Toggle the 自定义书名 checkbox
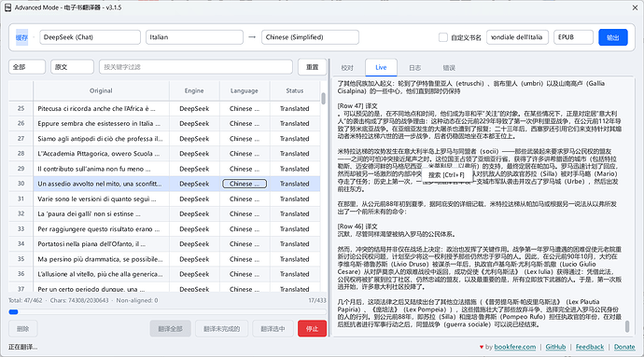 pos(442,37)
